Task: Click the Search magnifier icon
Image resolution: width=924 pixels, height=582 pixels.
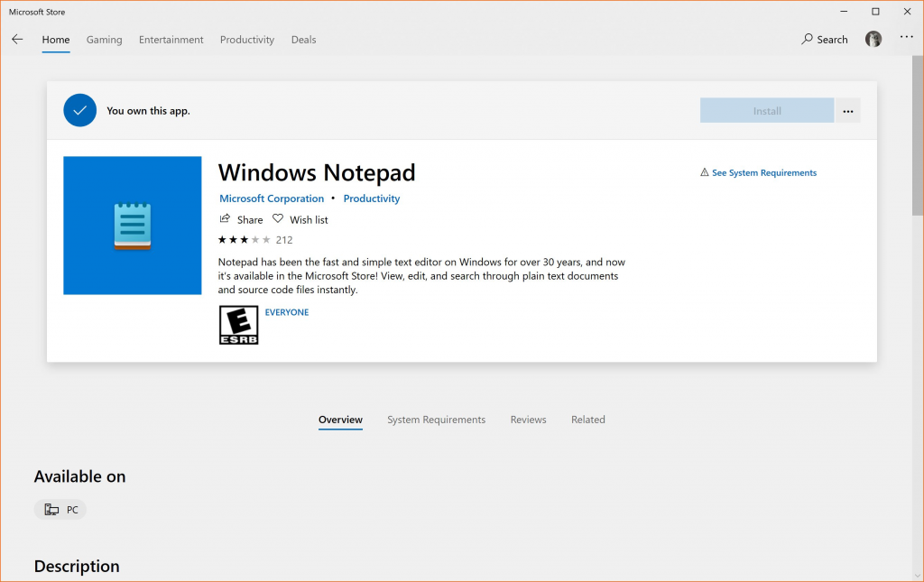Action: click(808, 40)
